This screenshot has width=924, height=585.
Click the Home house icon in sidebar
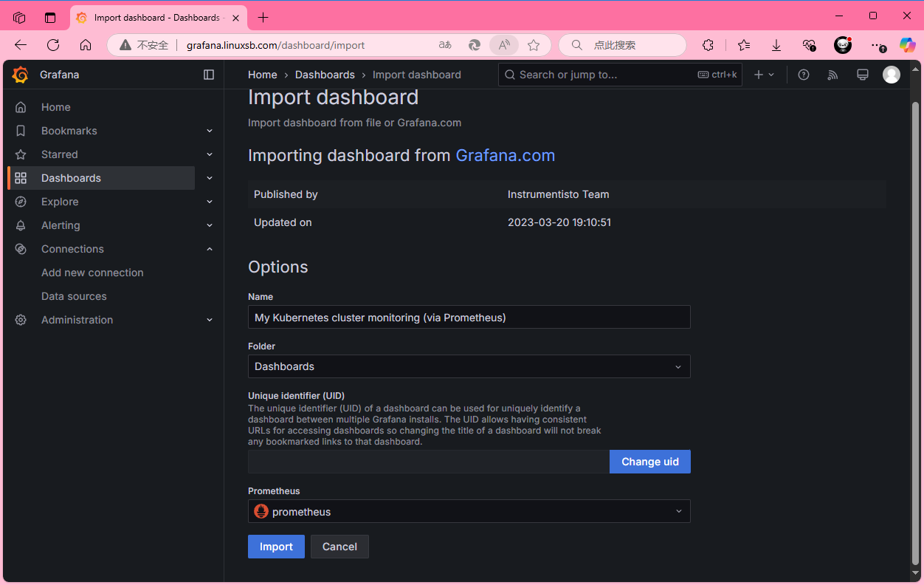click(x=21, y=107)
